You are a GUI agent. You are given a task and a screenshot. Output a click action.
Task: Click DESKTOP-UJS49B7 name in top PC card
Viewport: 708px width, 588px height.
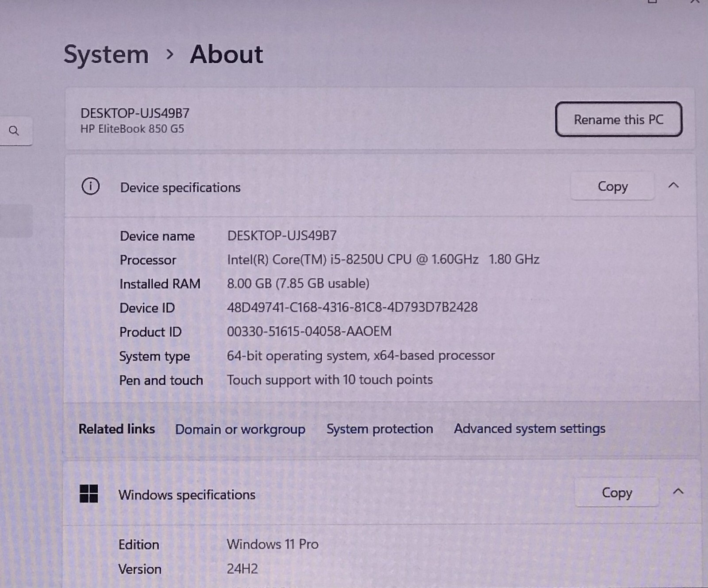135,113
